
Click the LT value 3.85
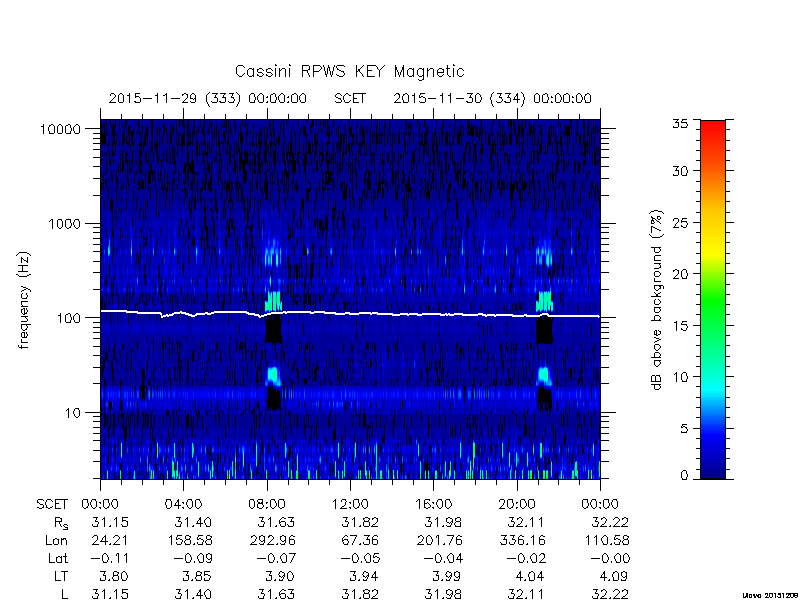[197, 576]
